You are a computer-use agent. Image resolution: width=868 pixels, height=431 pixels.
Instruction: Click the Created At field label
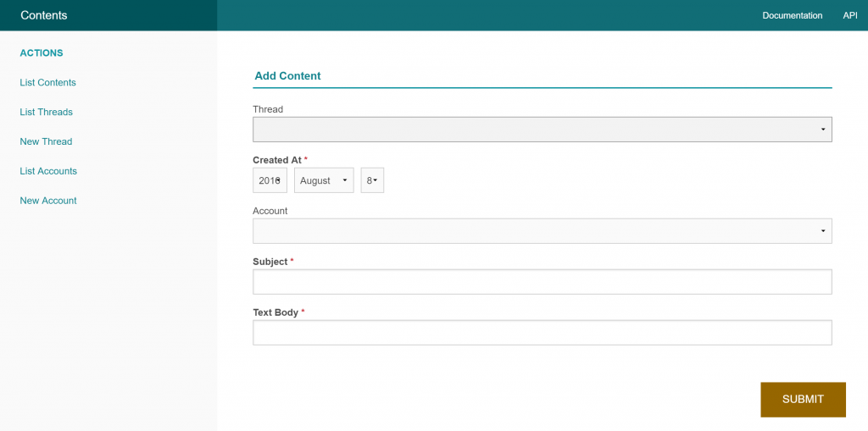[276, 160]
